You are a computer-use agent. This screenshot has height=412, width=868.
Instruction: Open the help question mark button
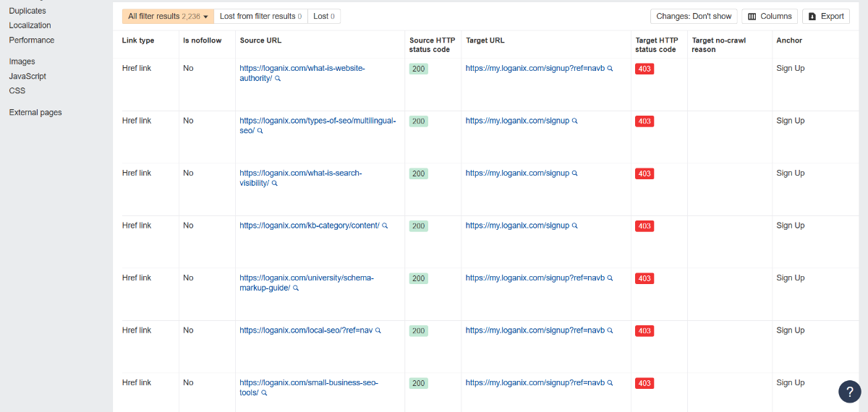coord(850,391)
